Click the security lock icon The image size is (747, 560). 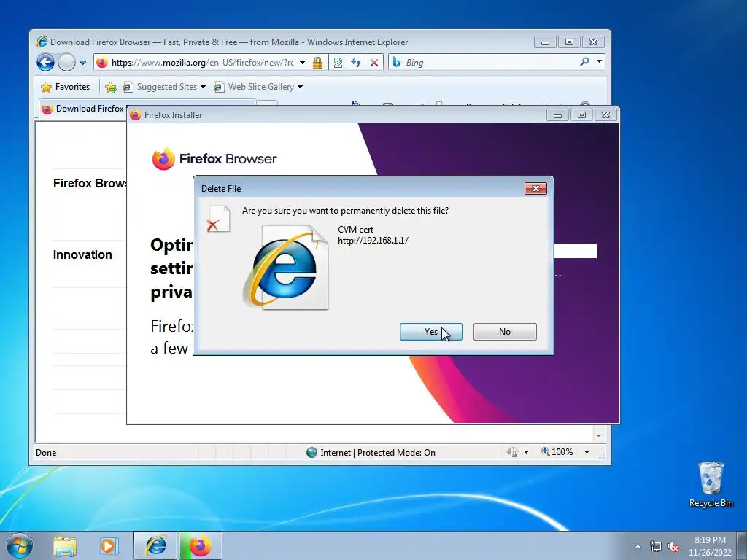click(x=318, y=63)
